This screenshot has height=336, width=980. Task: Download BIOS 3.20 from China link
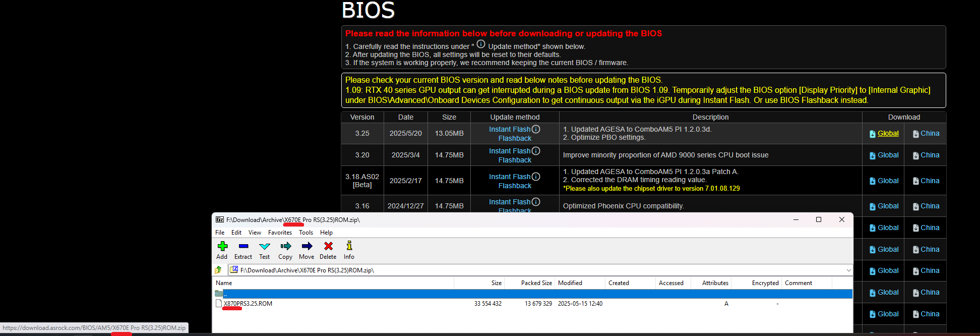pos(930,155)
